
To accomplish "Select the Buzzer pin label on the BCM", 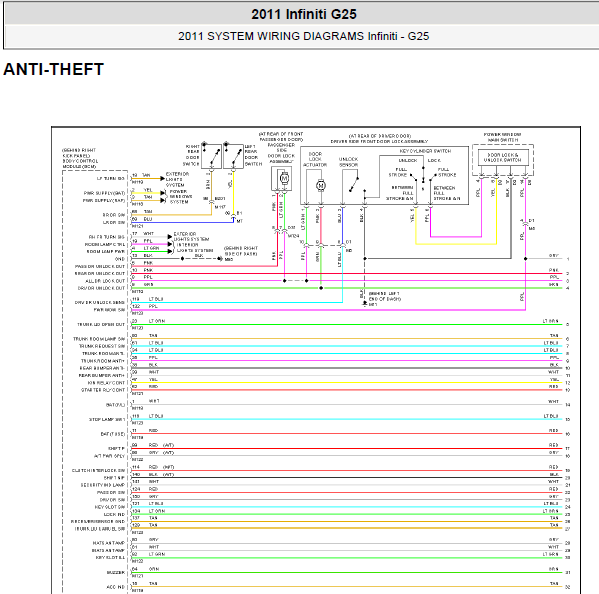I will (116, 573).
